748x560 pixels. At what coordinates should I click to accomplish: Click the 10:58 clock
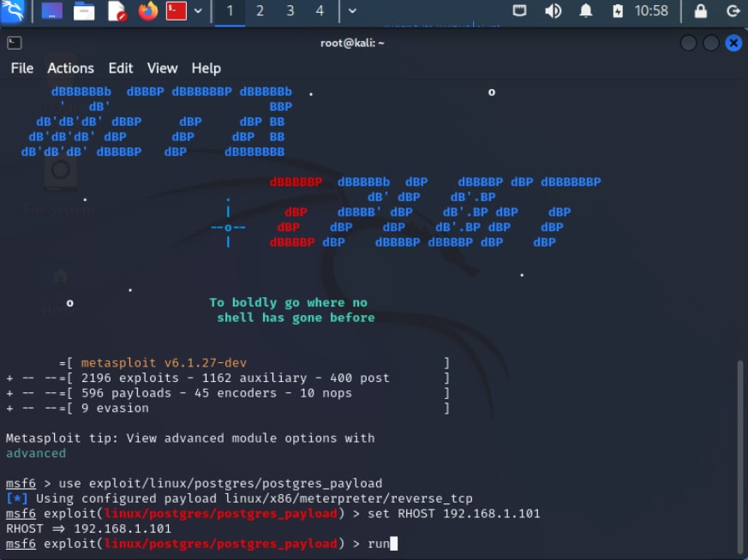651,10
